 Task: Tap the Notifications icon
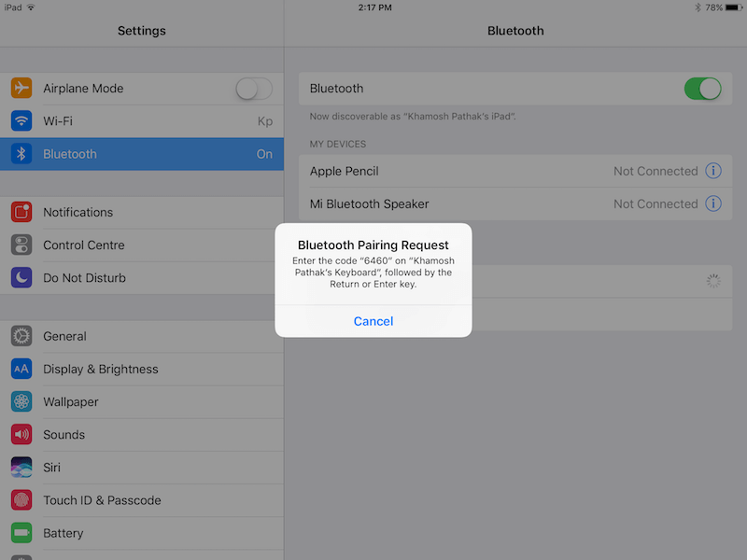point(21,212)
